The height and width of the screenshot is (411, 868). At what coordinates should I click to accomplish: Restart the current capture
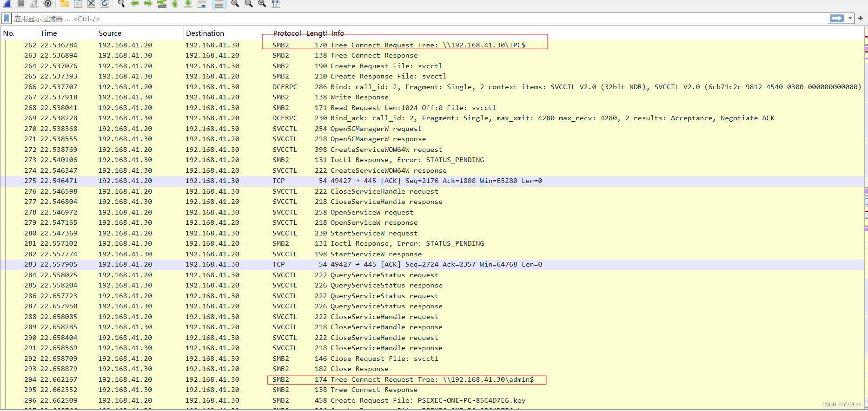[34, 4]
